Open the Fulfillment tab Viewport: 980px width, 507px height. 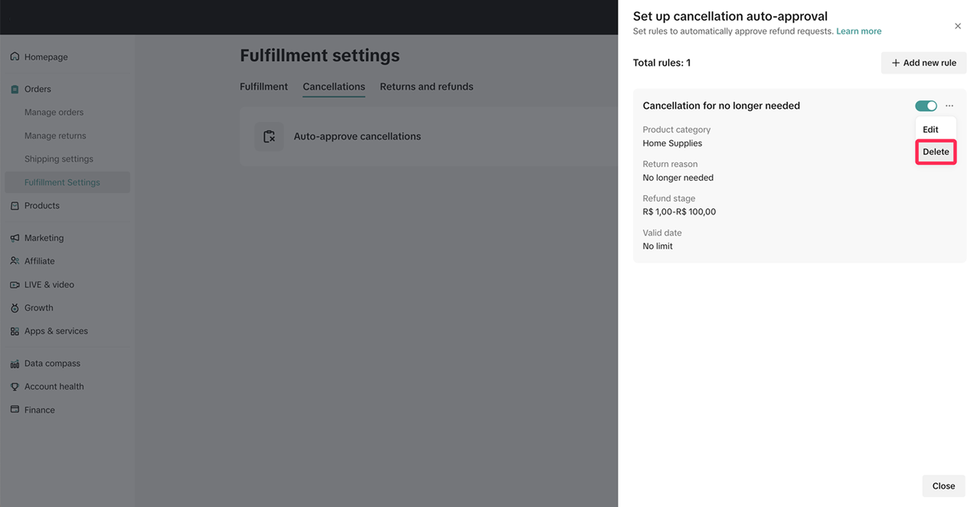click(x=263, y=87)
